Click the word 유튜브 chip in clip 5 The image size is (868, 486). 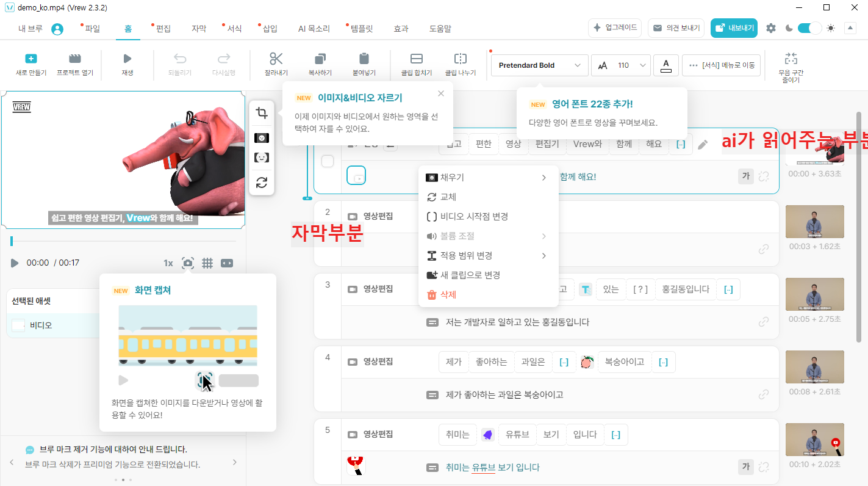517,435
